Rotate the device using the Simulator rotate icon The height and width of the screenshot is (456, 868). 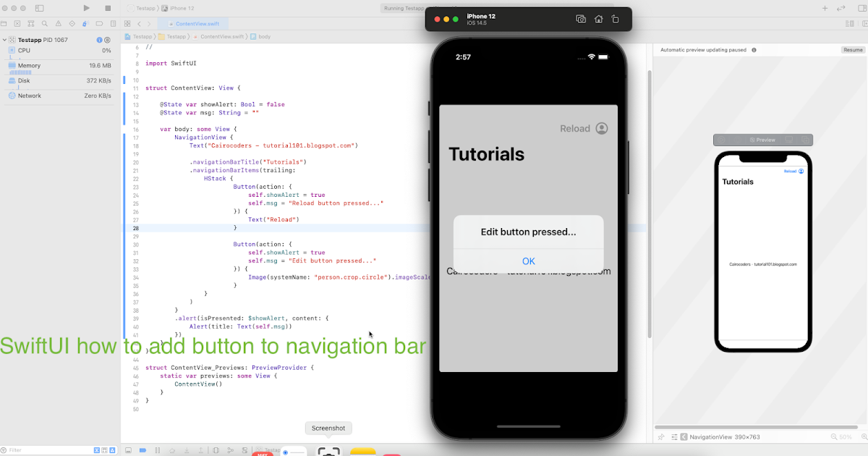pos(616,19)
